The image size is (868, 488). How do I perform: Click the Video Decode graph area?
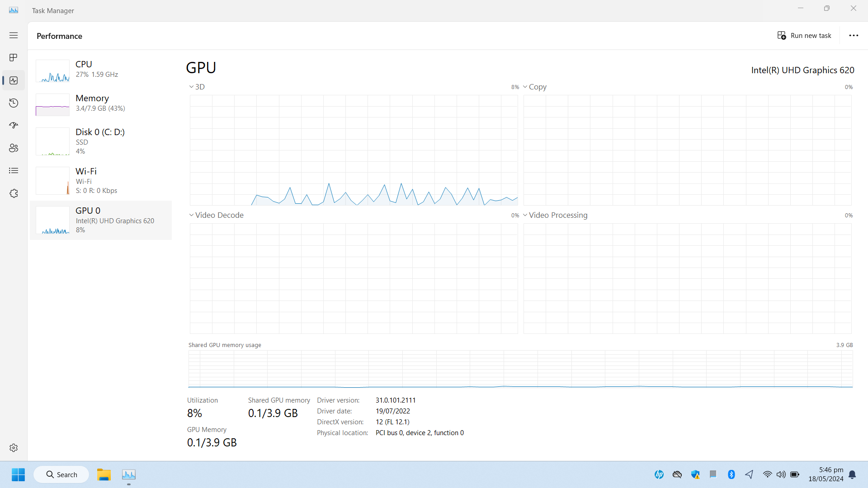click(x=354, y=278)
